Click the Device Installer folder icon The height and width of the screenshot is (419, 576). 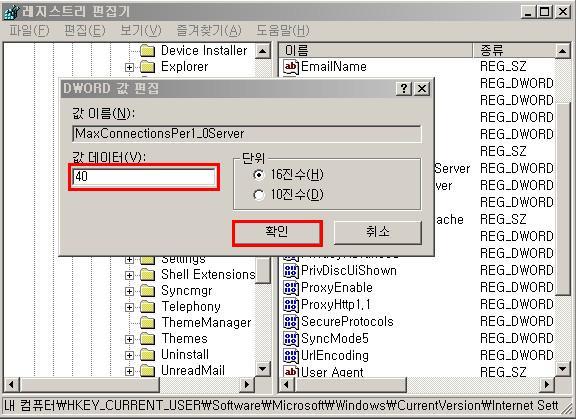click(148, 51)
